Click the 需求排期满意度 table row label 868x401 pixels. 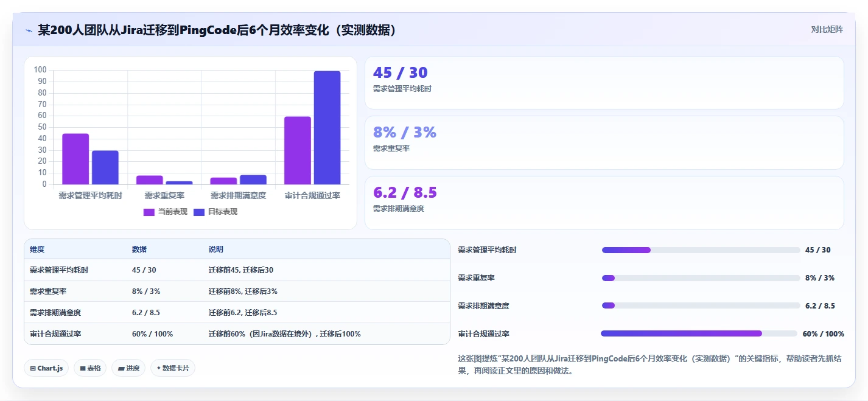55,313
